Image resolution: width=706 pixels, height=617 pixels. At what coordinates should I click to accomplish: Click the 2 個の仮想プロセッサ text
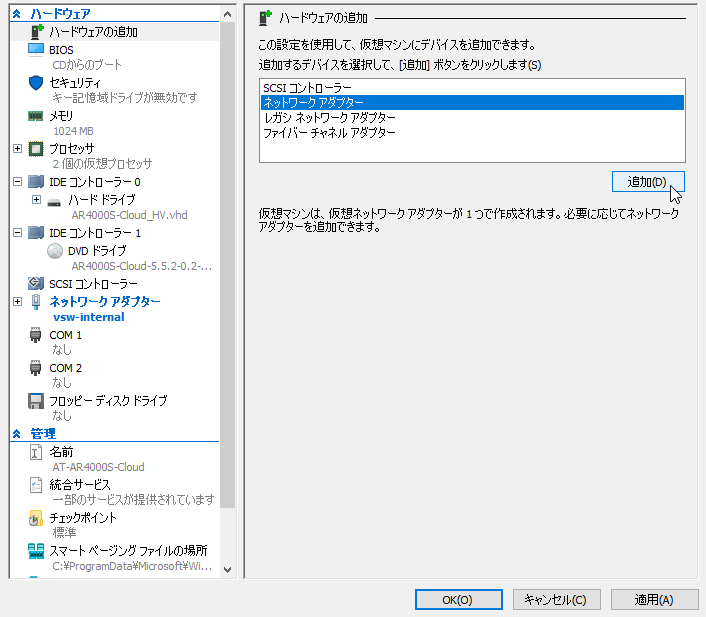(x=102, y=163)
